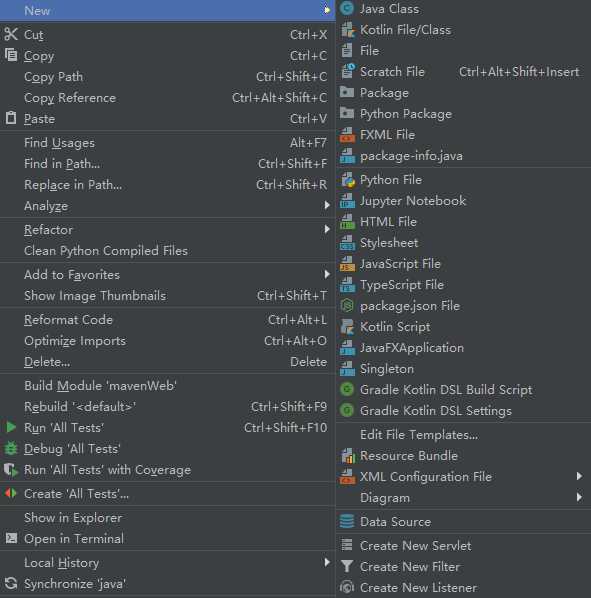Click the Scratch File icon

click(x=348, y=71)
